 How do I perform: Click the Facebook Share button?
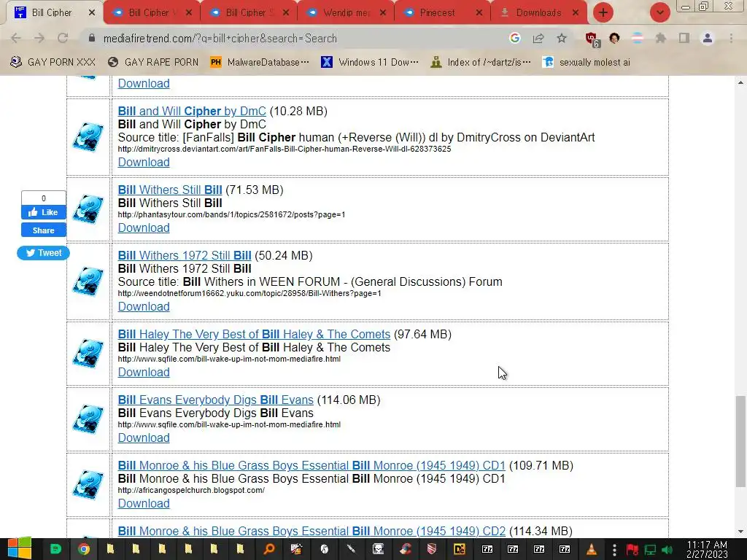tap(43, 230)
